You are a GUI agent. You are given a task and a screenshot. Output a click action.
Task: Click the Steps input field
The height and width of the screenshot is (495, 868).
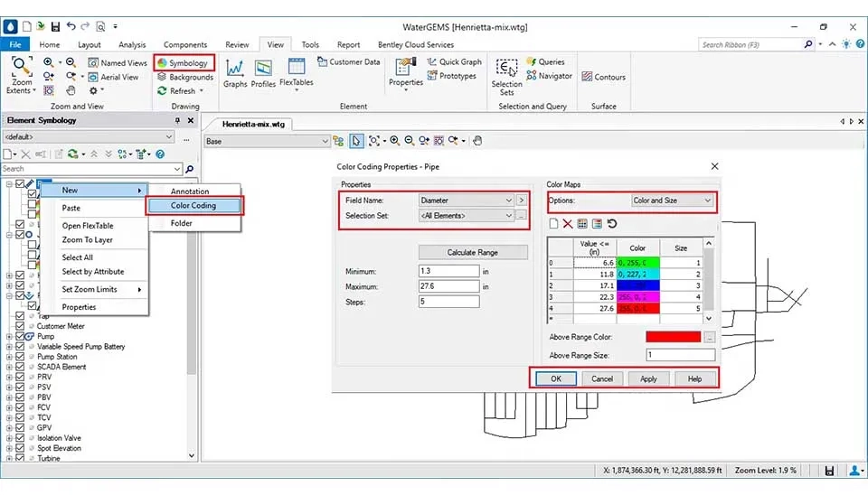(449, 302)
